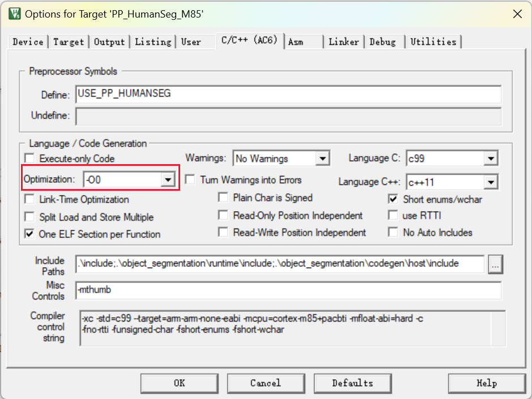Enable Plain Char is Signed
The height and width of the screenshot is (399, 532).
point(223,198)
